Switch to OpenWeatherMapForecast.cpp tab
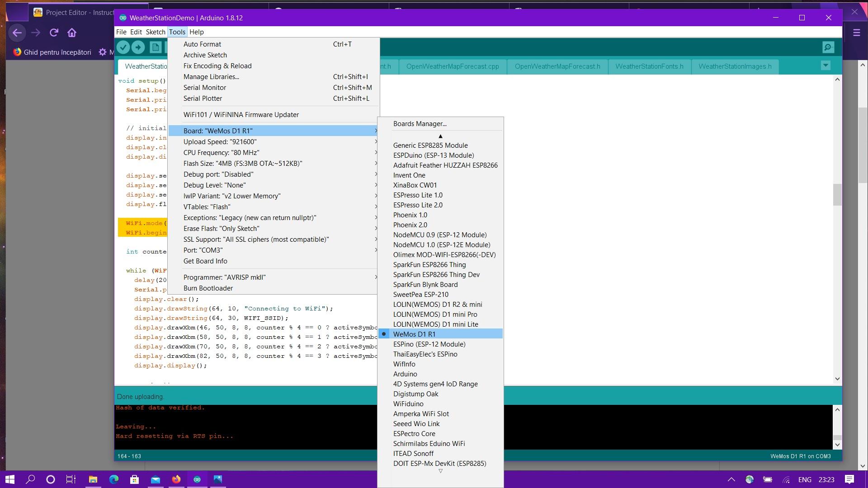Image resolution: width=868 pixels, height=488 pixels. point(453,66)
